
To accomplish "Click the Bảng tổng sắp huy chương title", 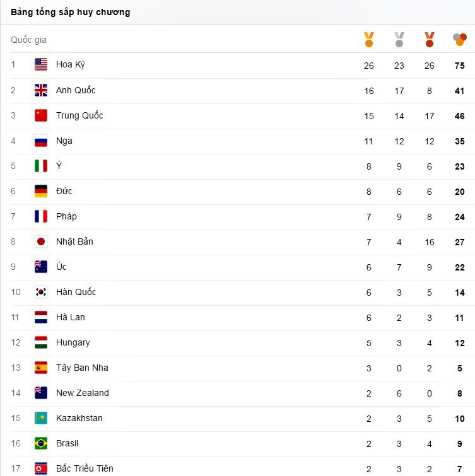I will pyautogui.click(x=71, y=12).
